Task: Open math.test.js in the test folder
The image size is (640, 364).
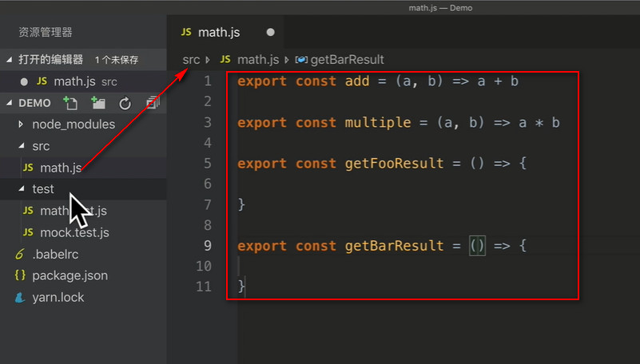Action: [x=83, y=211]
